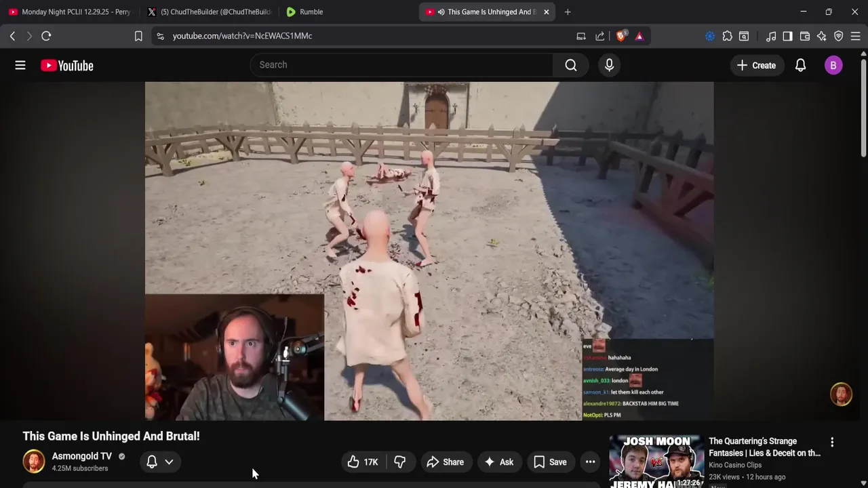Click the address bar URL

tap(242, 36)
